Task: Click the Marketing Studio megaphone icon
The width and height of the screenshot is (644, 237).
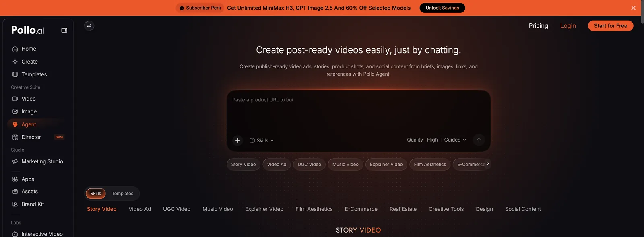Action: point(15,161)
